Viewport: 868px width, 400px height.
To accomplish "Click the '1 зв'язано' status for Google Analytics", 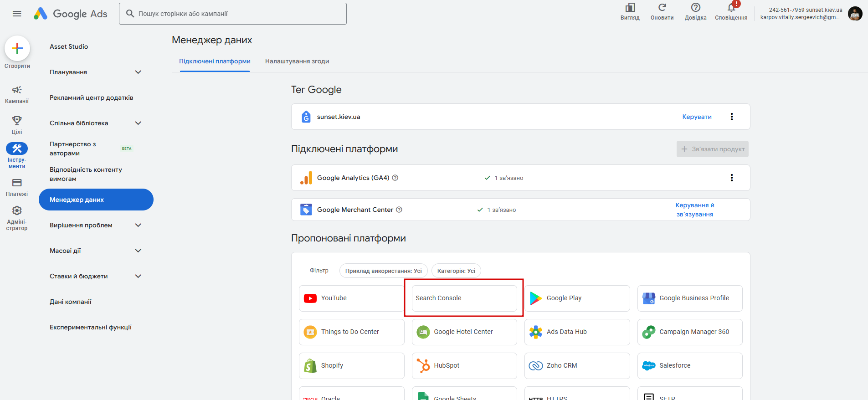I will [x=504, y=178].
